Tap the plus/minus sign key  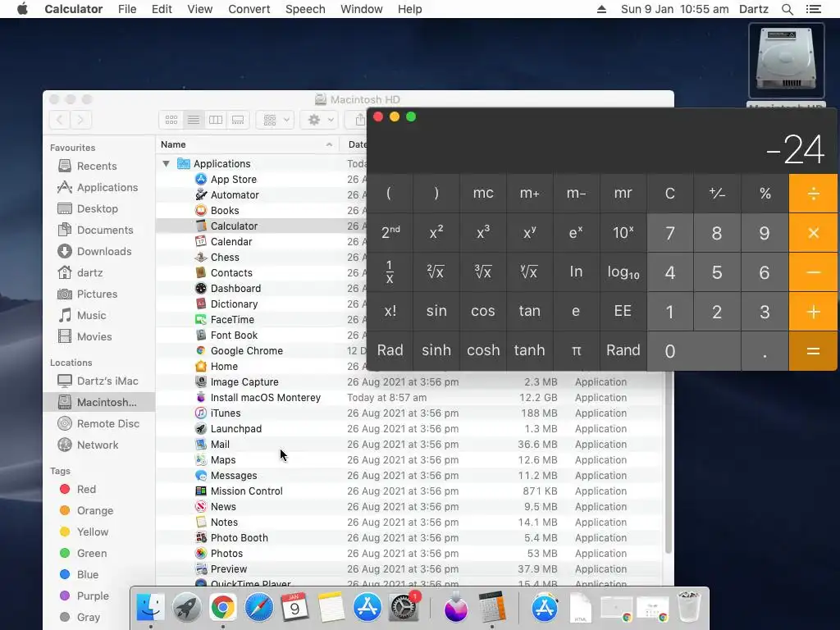[717, 194]
